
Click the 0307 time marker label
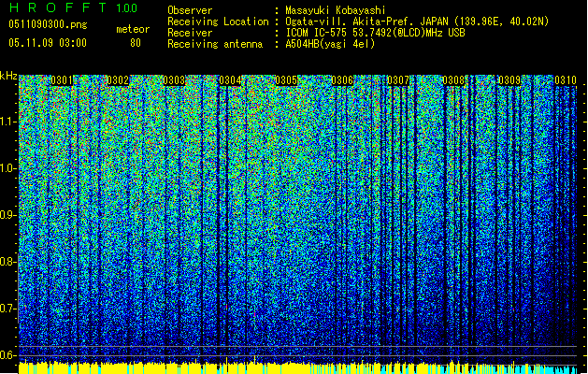coord(398,80)
